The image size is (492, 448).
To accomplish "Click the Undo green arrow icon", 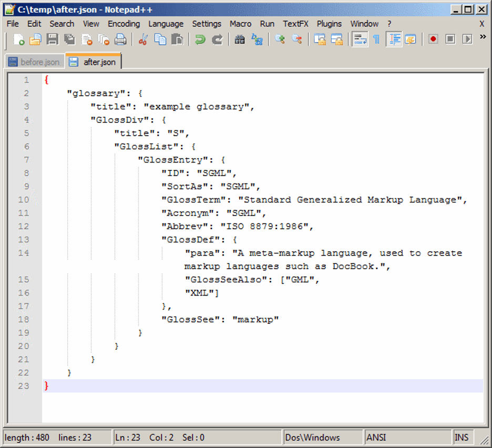I will (x=200, y=39).
